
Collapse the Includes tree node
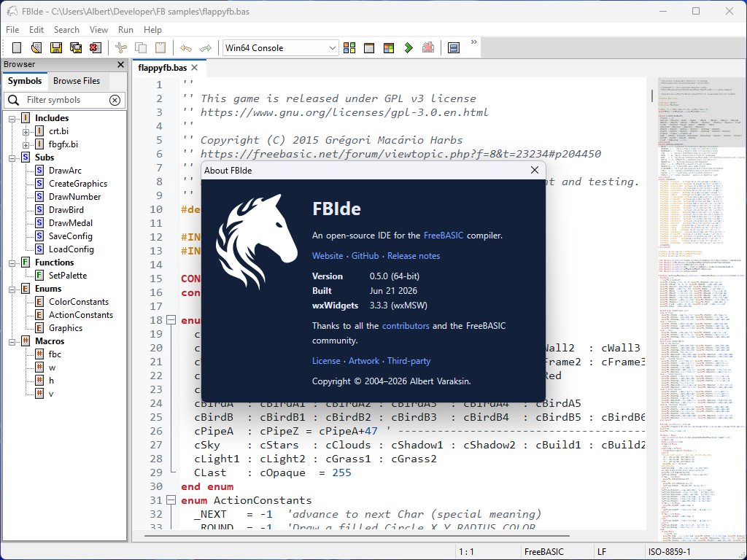point(12,118)
